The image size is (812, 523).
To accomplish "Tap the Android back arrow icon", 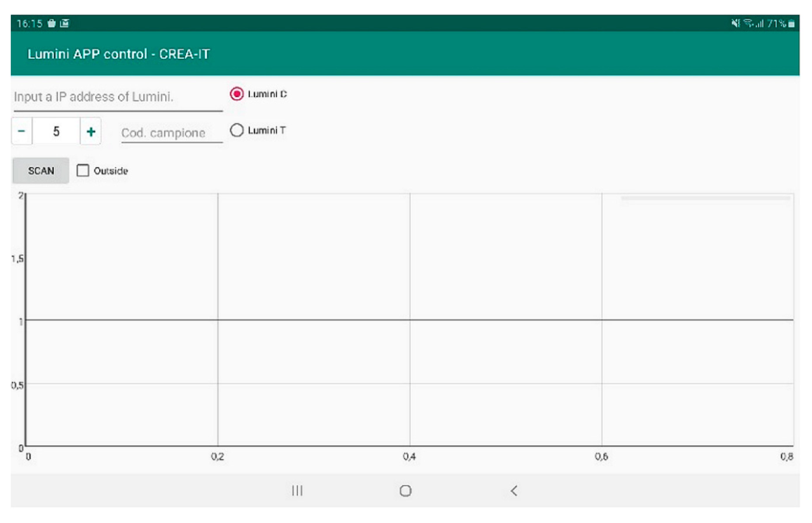I will pos(514,490).
